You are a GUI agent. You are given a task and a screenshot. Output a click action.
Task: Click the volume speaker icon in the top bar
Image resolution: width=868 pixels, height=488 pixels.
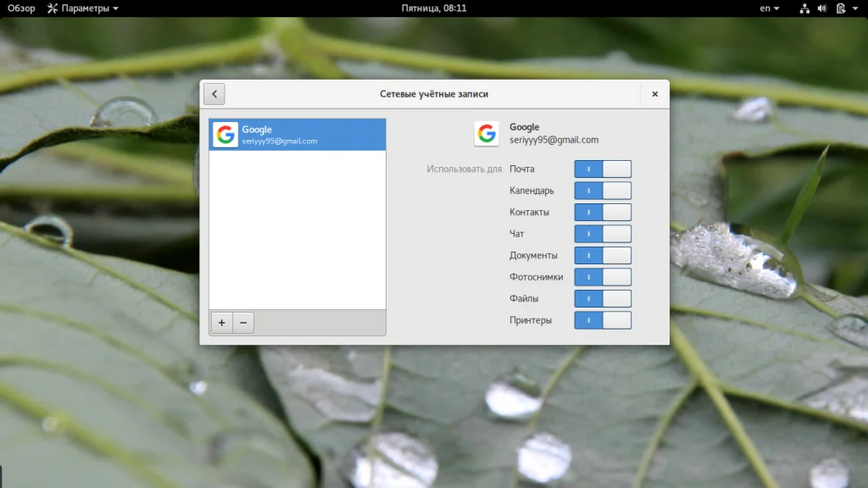(822, 8)
